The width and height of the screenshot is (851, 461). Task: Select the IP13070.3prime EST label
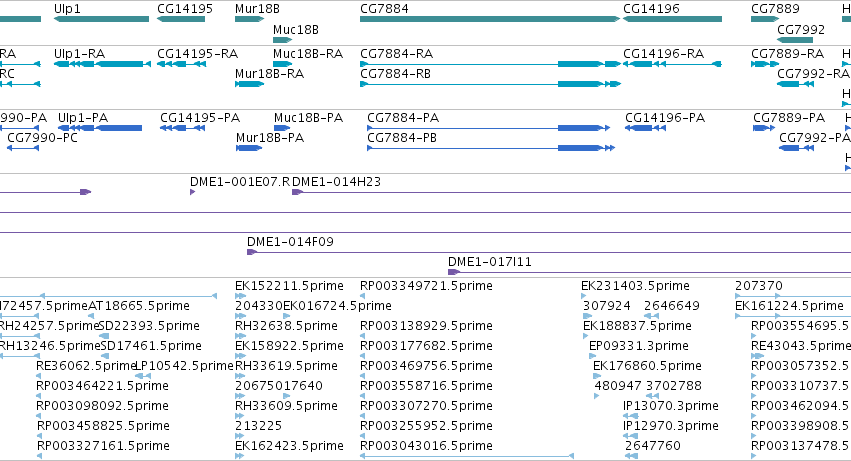click(x=671, y=406)
